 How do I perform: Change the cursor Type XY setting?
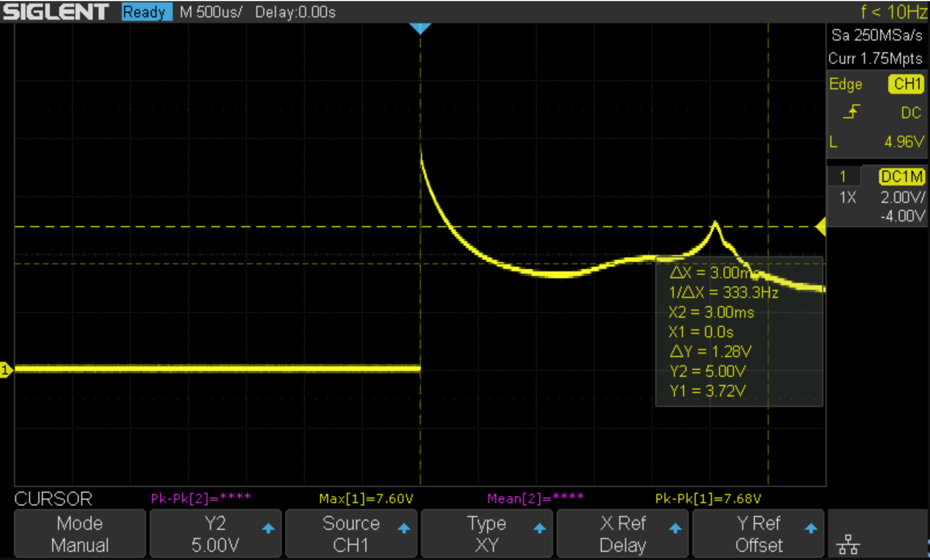(486, 534)
